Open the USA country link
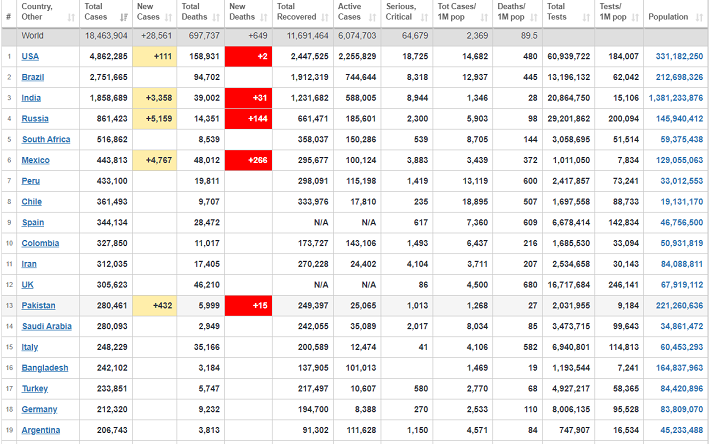The image size is (710, 444). pos(30,57)
